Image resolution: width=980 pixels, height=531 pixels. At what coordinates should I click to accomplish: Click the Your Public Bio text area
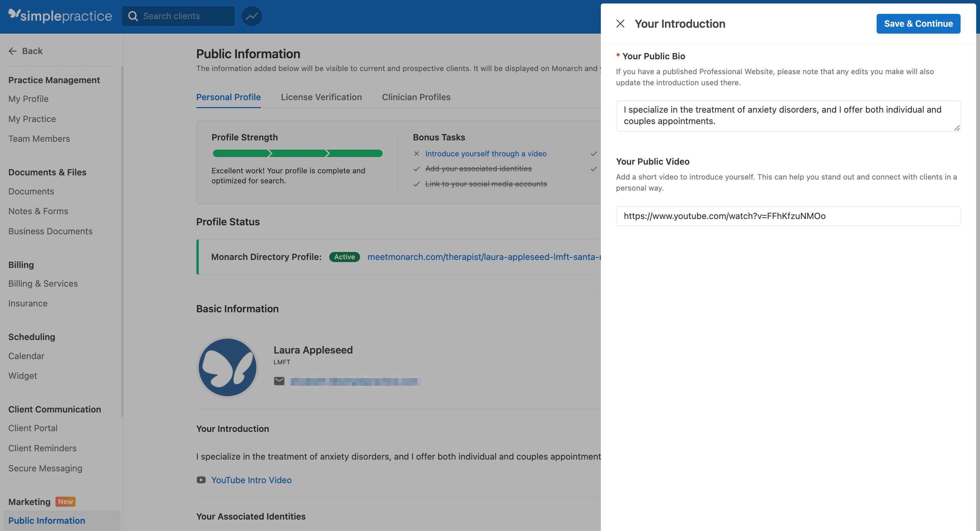(x=788, y=115)
